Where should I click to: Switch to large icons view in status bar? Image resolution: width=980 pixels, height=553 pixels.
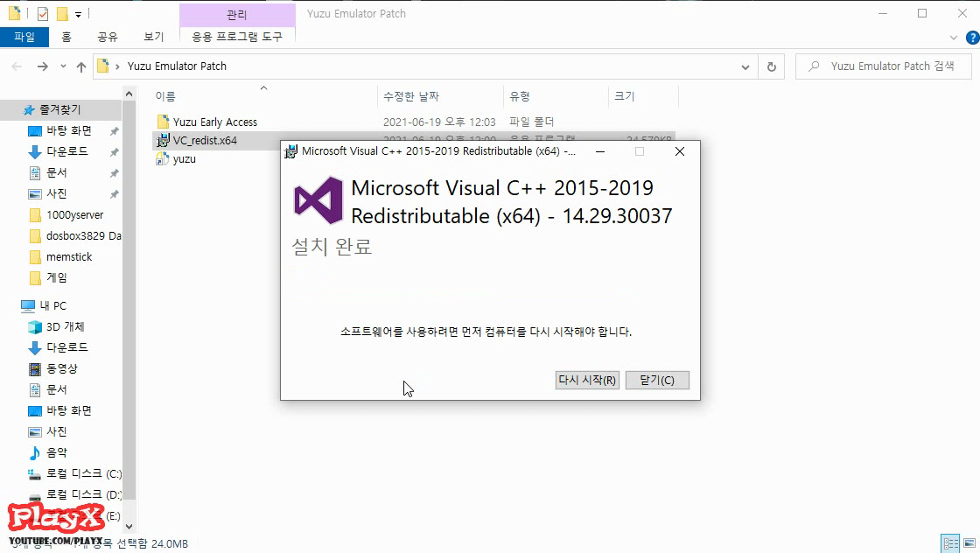(969, 543)
